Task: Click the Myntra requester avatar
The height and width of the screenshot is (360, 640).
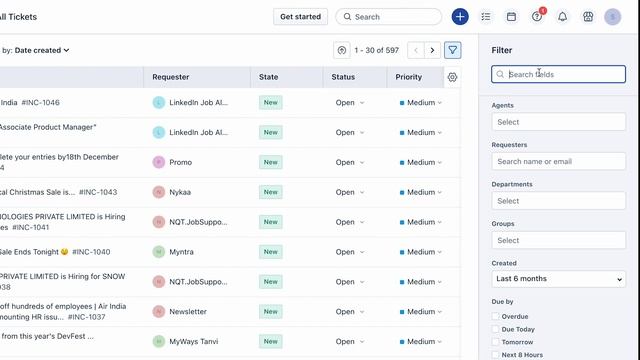Action: tap(159, 252)
